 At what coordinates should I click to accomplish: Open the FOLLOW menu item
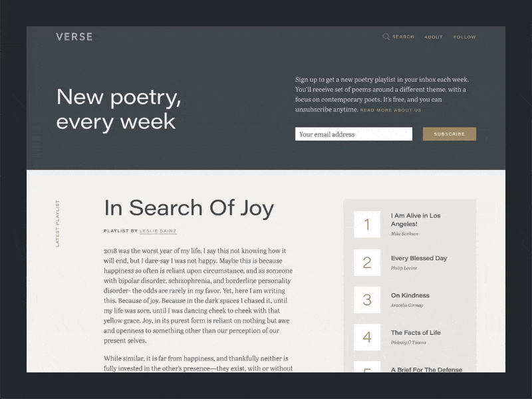click(464, 37)
